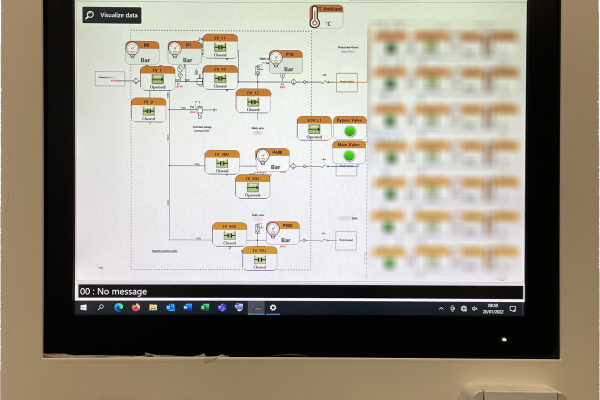Launch Firefox from the taskbar
600x400 pixels.
tap(136, 307)
